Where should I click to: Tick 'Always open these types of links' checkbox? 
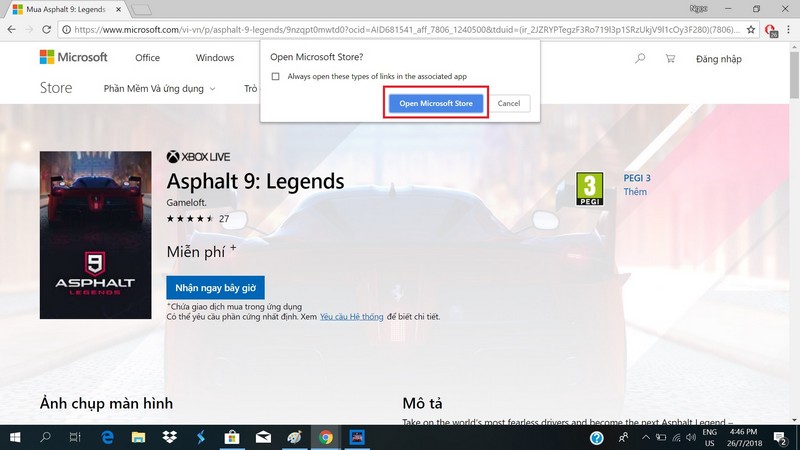click(276, 77)
